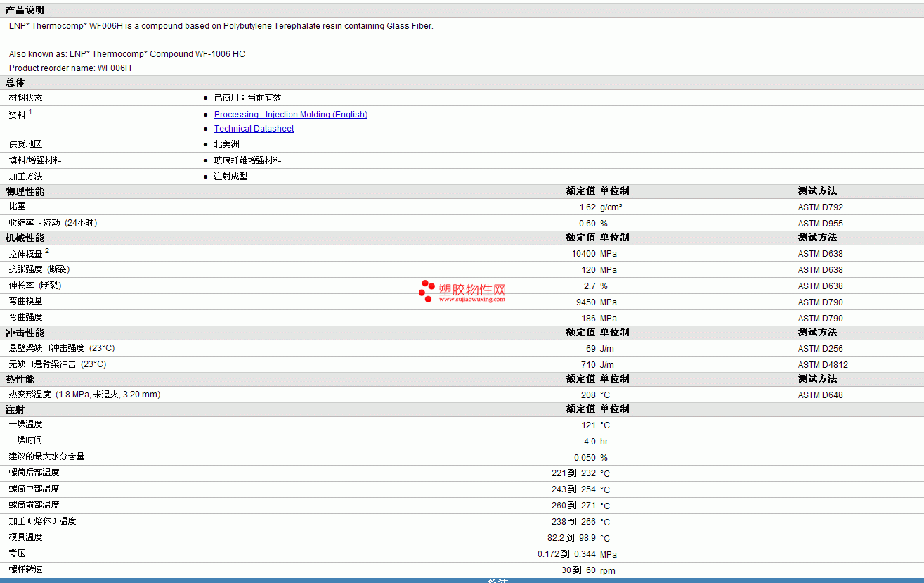This screenshot has width=924, height=583.
Task: Select the mold temperature range 82.2 到 98.9
Action: point(571,539)
